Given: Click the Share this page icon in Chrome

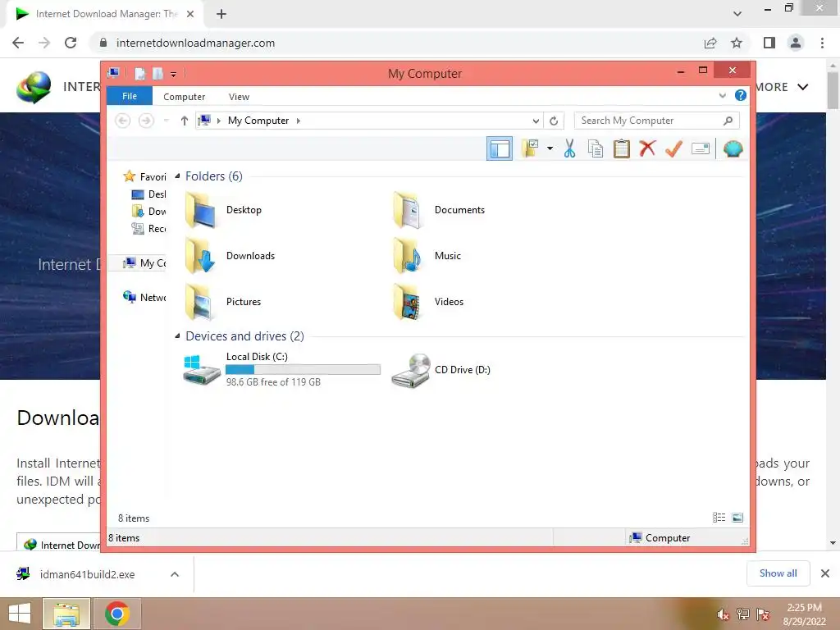Looking at the screenshot, I should pyautogui.click(x=710, y=43).
